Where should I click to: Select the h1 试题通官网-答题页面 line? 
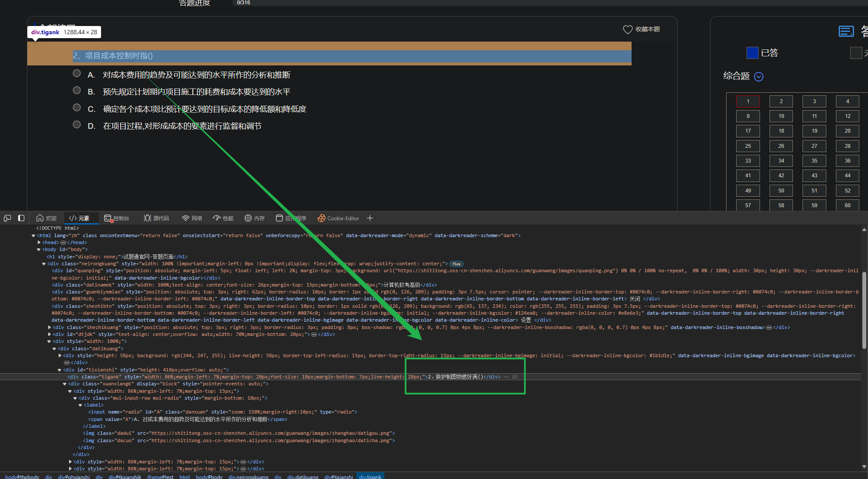117,257
